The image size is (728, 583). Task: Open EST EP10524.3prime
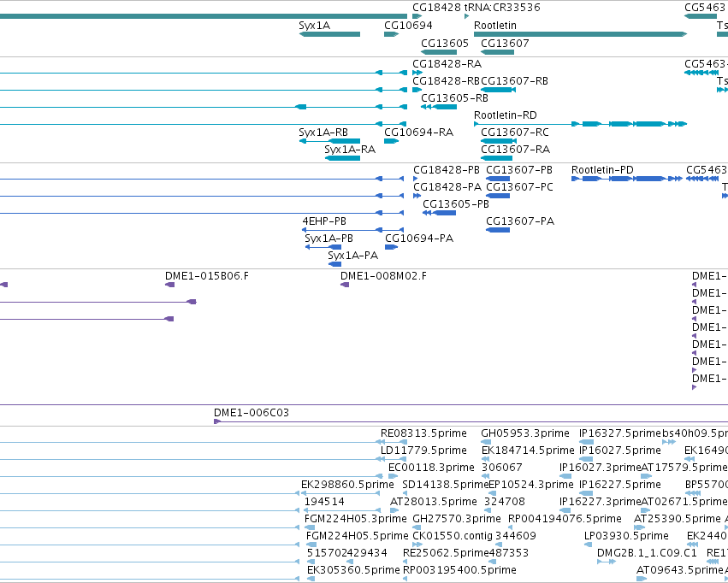tap(531, 485)
